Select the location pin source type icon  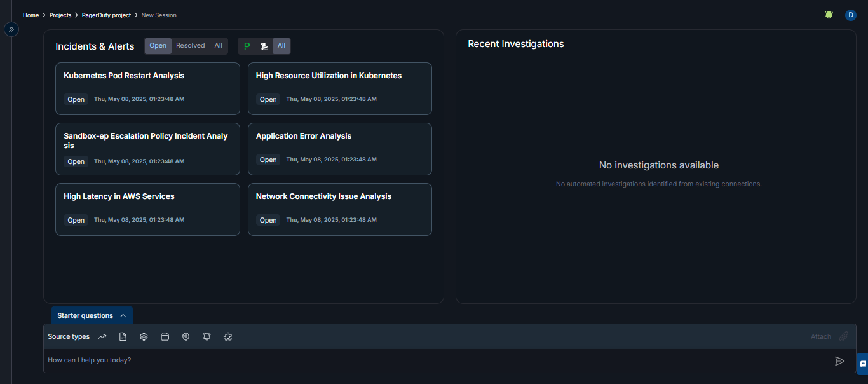(x=186, y=336)
